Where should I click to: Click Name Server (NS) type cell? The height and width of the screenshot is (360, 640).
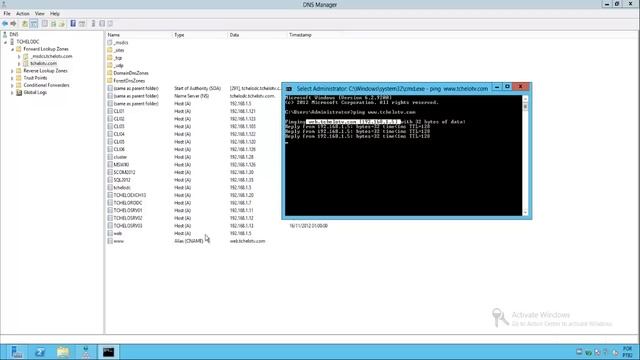191,96
